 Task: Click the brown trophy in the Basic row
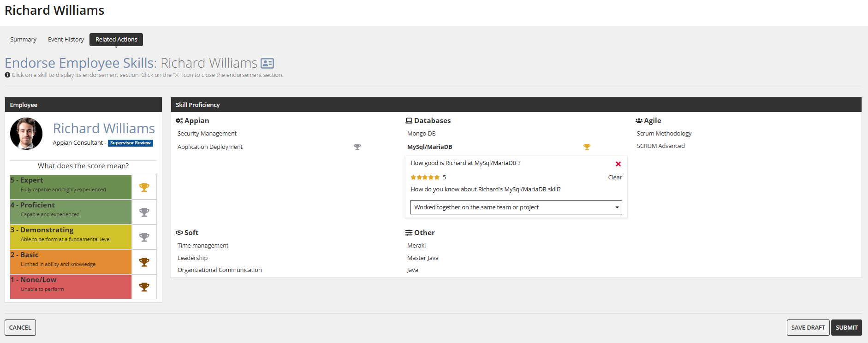[x=144, y=262]
